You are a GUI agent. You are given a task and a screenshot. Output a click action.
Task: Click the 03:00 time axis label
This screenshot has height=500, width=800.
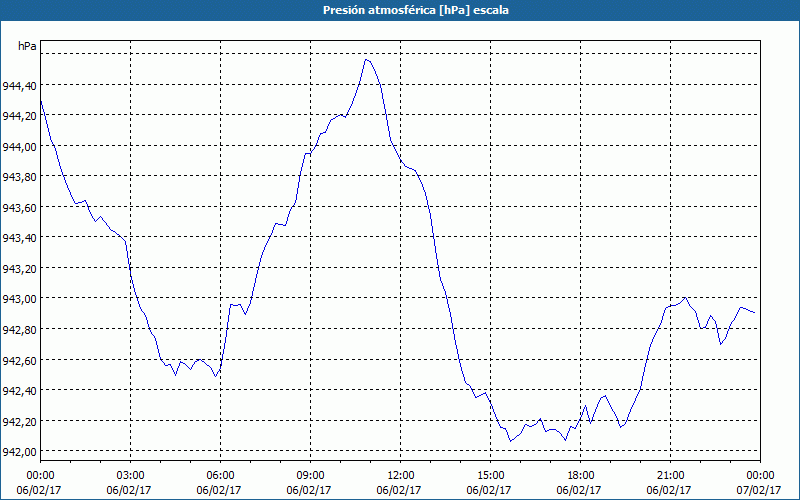coord(131,476)
